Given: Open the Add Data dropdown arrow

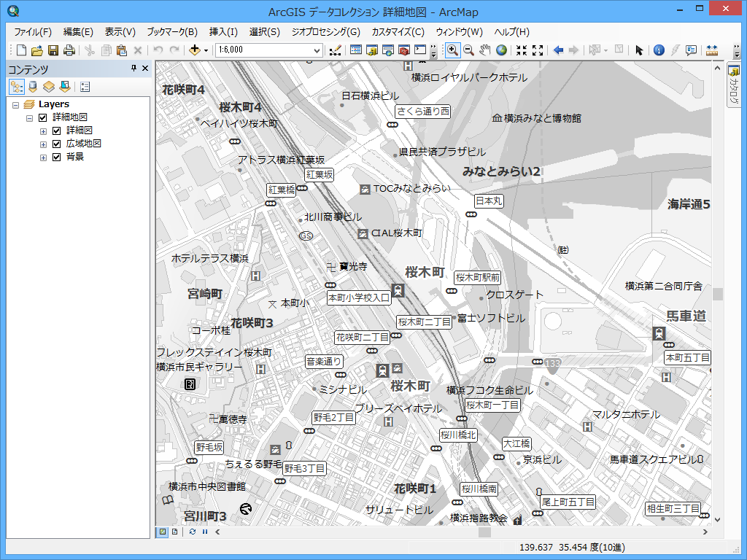Looking at the screenshot, I should [206, 50].
